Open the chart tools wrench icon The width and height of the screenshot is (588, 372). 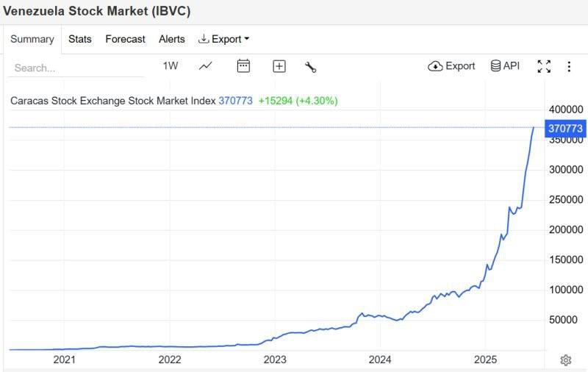(x=310, y=67)
